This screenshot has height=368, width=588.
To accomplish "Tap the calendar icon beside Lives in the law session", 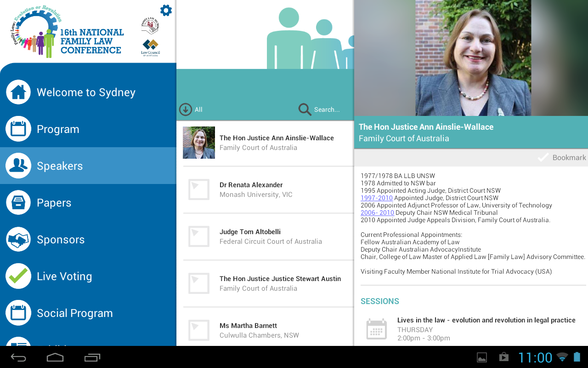I will click(x=377, y=329).
